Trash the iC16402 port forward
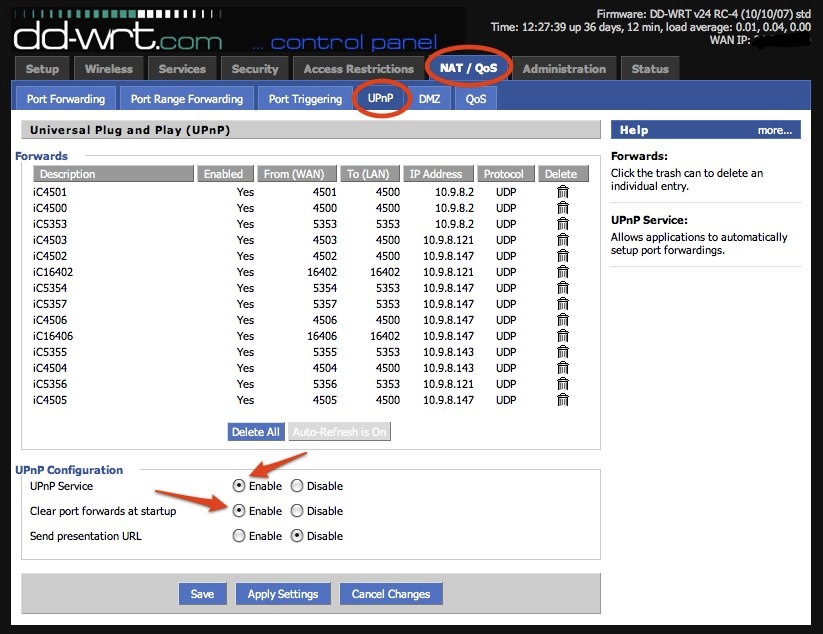The height and width of the screenshot is (634, 823). pos(563,272)
